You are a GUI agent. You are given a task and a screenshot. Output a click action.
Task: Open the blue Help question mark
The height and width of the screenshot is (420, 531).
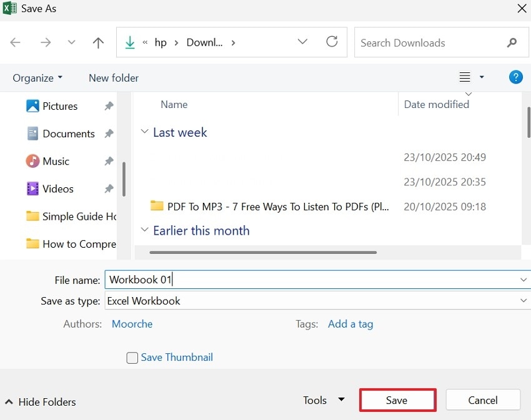click(516, 77)
